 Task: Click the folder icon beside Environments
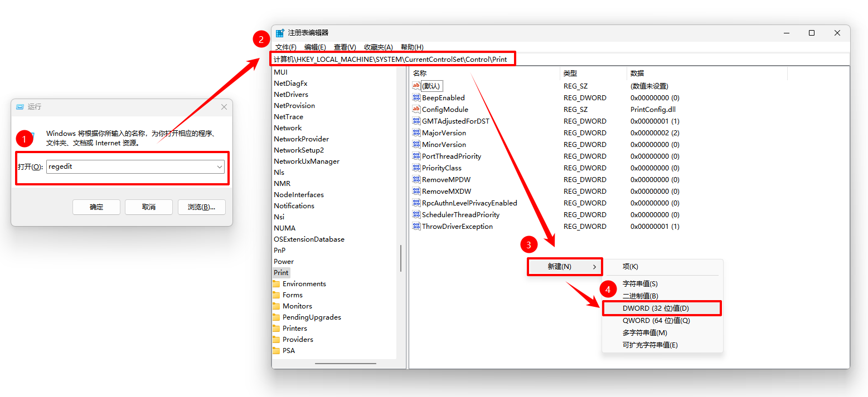[276, 283]
